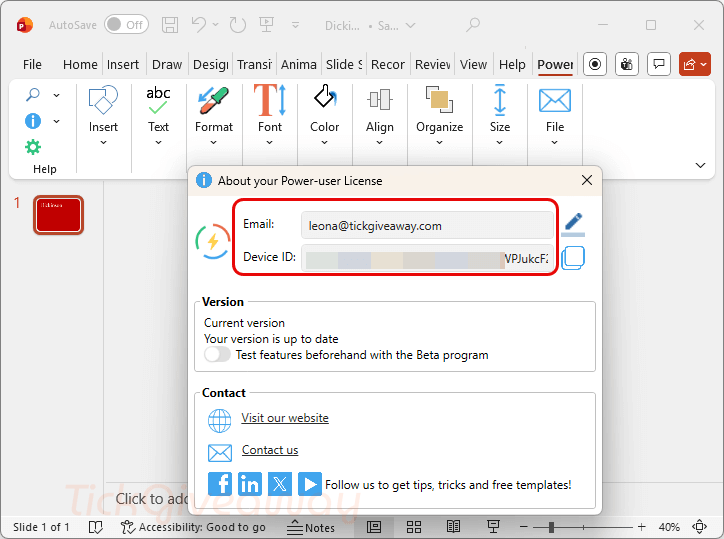Expand dropdown next to search magnifier icon
Viewport: 724px width, 539px height.
56,95
